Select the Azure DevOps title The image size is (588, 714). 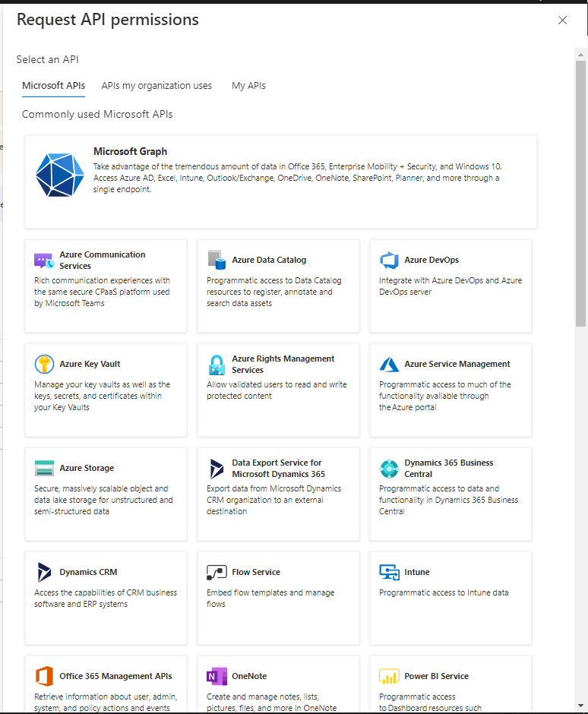coord(432,260)
